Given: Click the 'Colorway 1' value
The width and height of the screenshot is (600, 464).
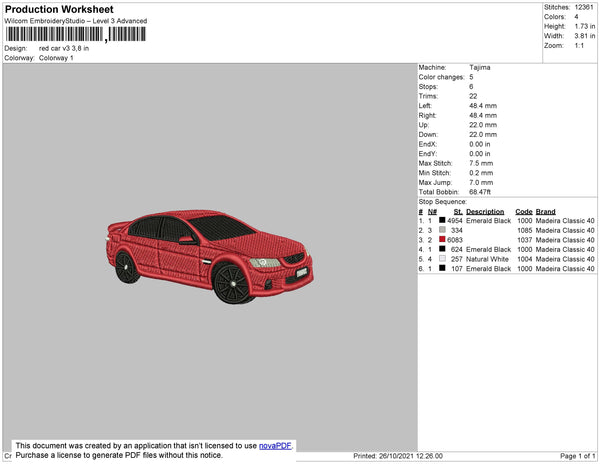Looking at the screenshot, I should 56,58.
